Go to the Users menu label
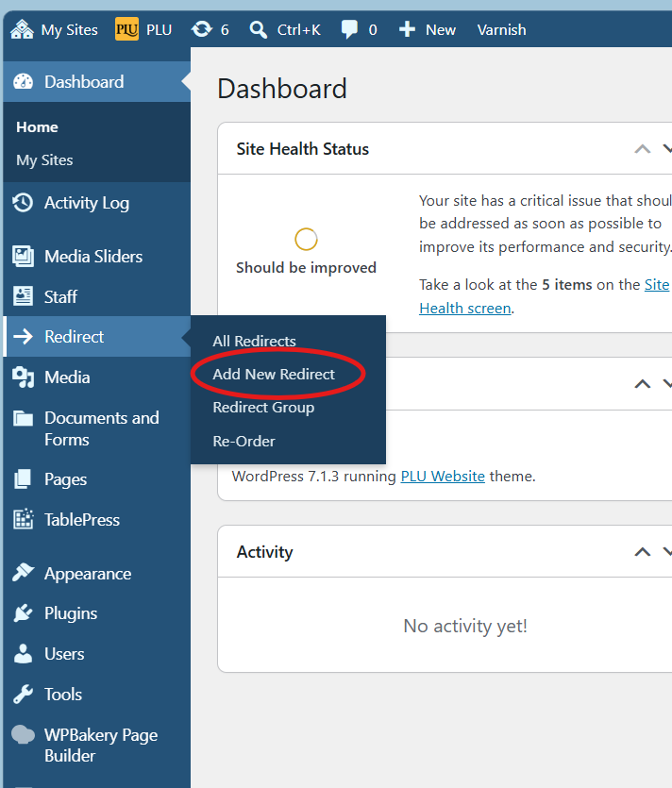672x788 pixels. (64, 654)
